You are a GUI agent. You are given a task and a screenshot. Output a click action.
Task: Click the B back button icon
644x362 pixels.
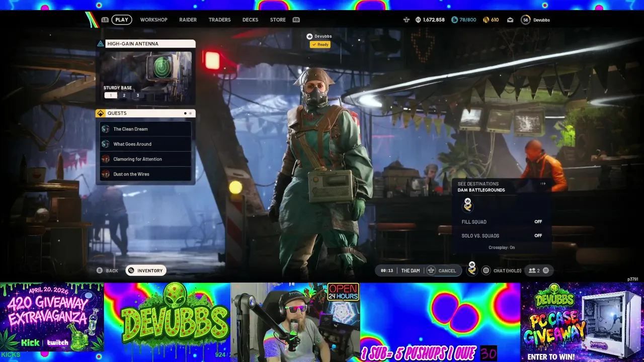(100, 270)
